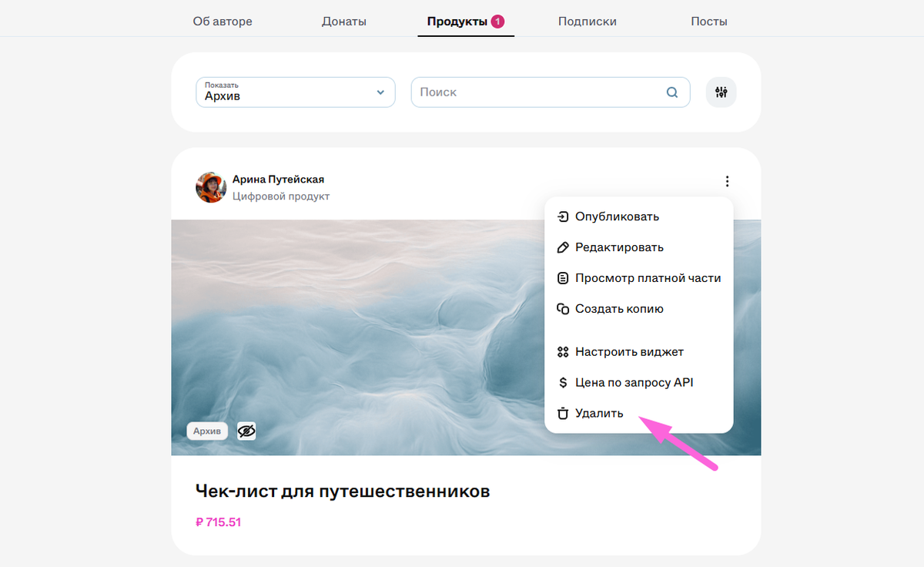
Task: Select Редактировать from the menu
Action: [x=638, y=247]
